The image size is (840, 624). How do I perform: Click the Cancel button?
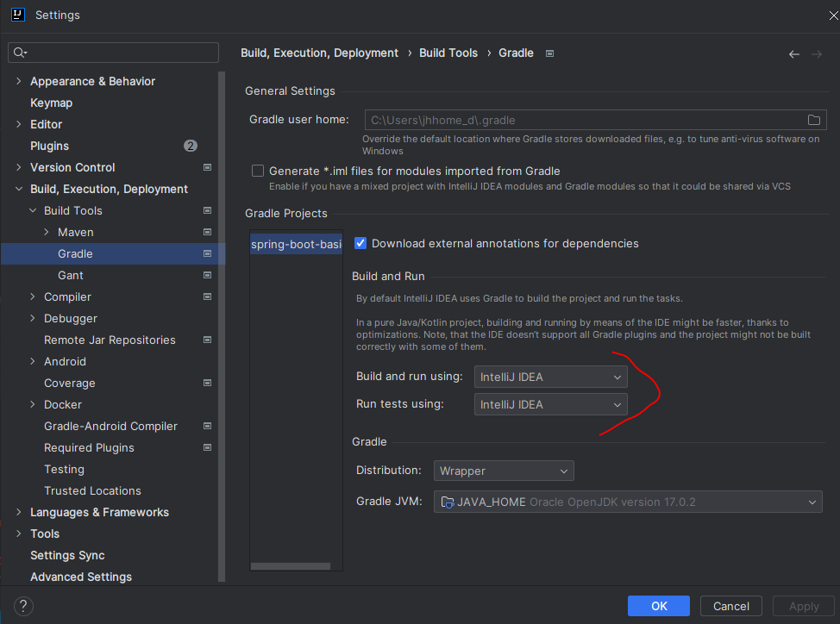tap(730, 606)
